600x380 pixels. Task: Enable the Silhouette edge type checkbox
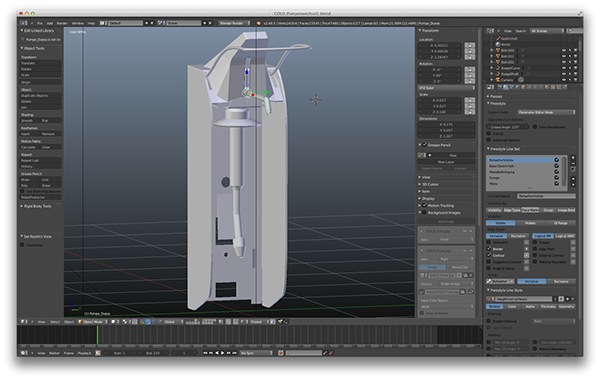pos(489,242)
